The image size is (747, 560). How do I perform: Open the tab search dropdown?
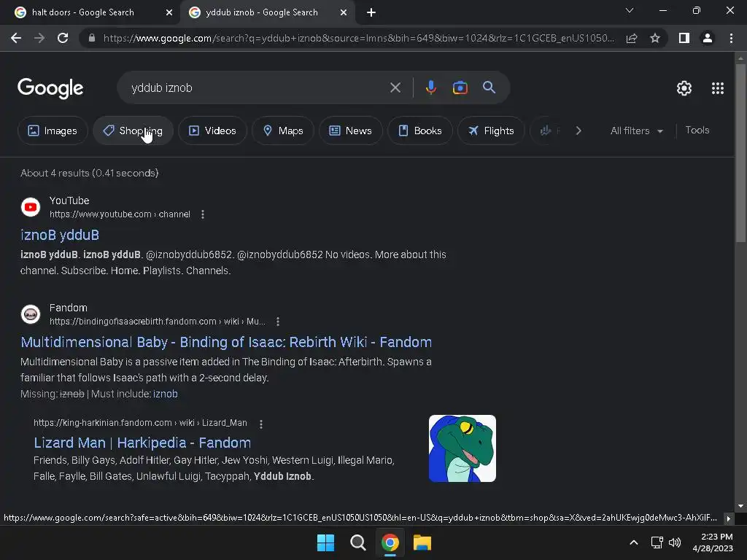(x=630, y=10)
